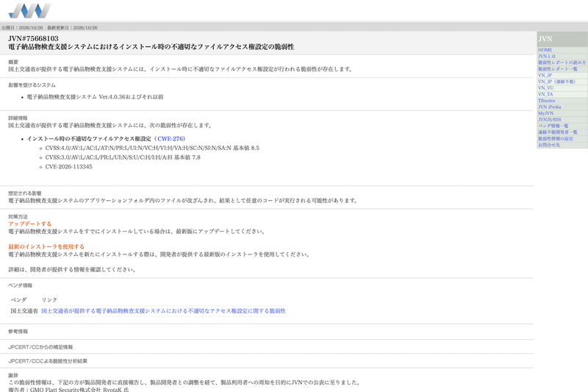Click the JVN#75668103 identifier heading
Viewport: 588px width, 392px height.
[33, 39]
